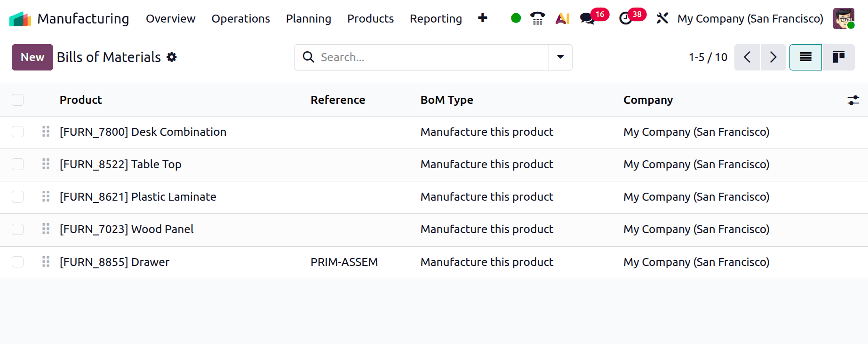The image size is (868, 344).
Task: Create a New bill of materials
Action: coord(32,57)
